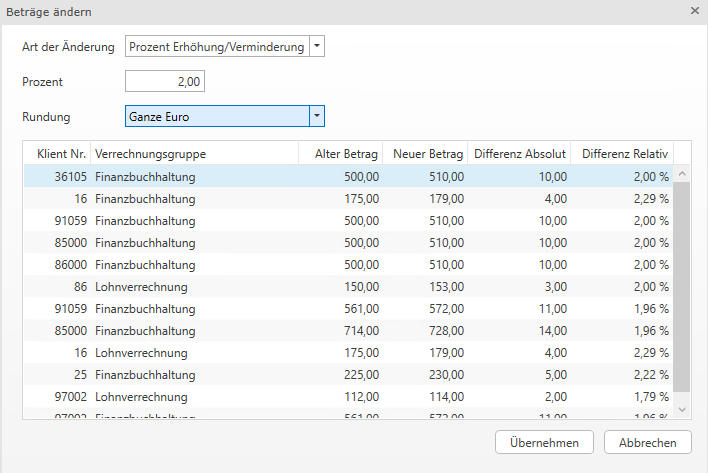708x473 pixels.
Task: Click the Prozent input field
Action: 165,81
